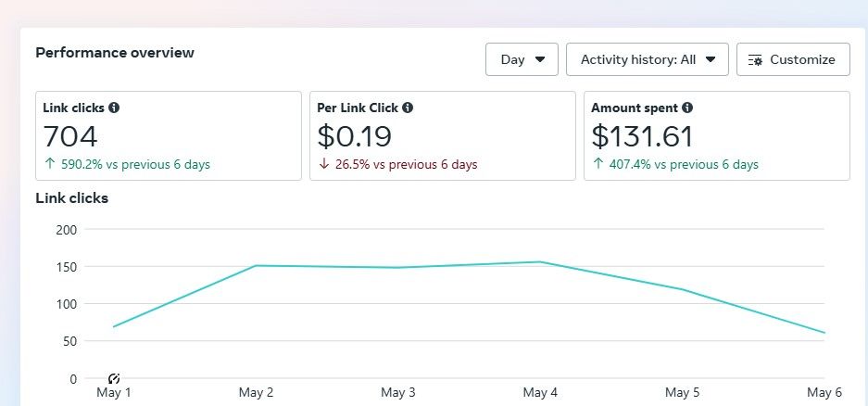
Task: Click the green up arrow beside 590.2%
Action: pos(48,165)
